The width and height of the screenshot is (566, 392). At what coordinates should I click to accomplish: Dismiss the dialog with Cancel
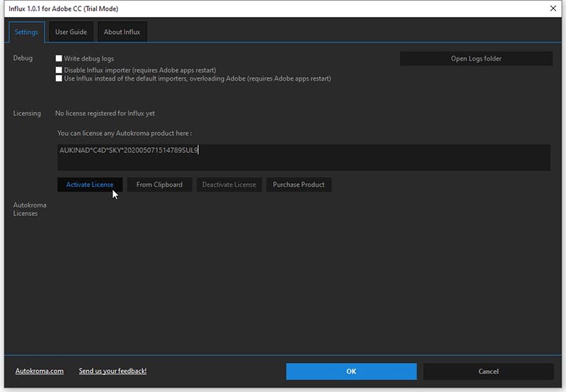488,371
